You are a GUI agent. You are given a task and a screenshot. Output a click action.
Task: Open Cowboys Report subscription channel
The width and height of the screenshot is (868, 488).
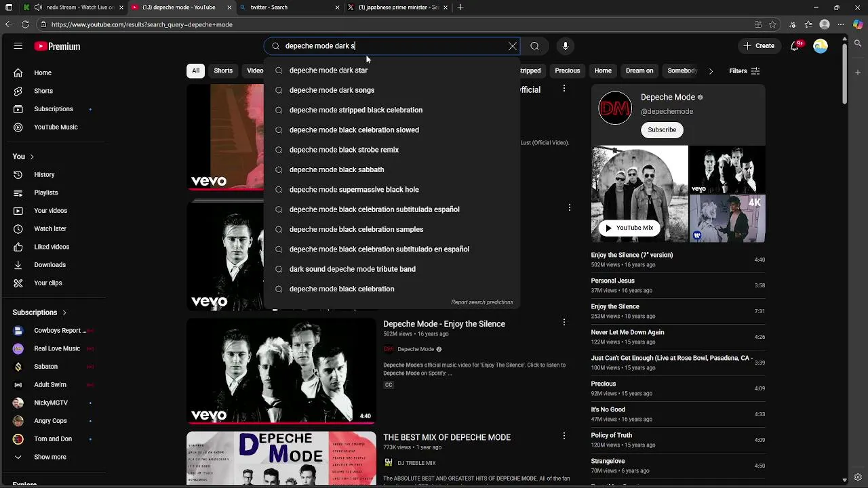(54, 331)
